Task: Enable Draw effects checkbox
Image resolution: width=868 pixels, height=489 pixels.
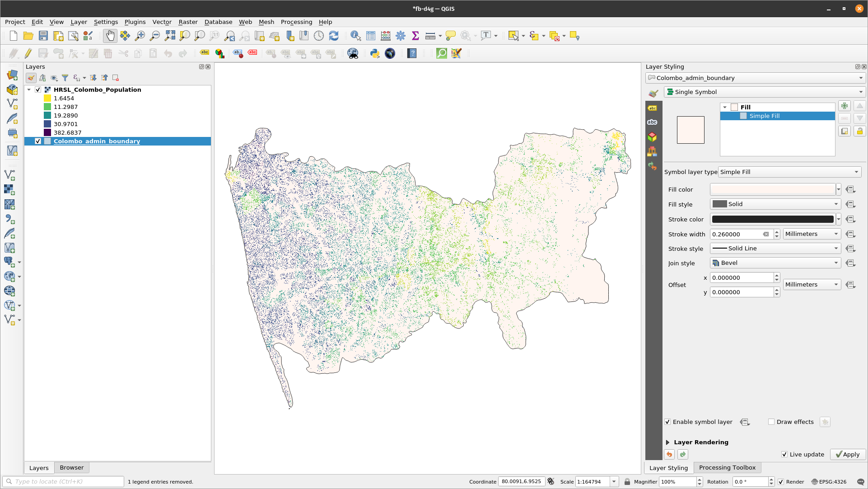Action: [x=771, y=422]
